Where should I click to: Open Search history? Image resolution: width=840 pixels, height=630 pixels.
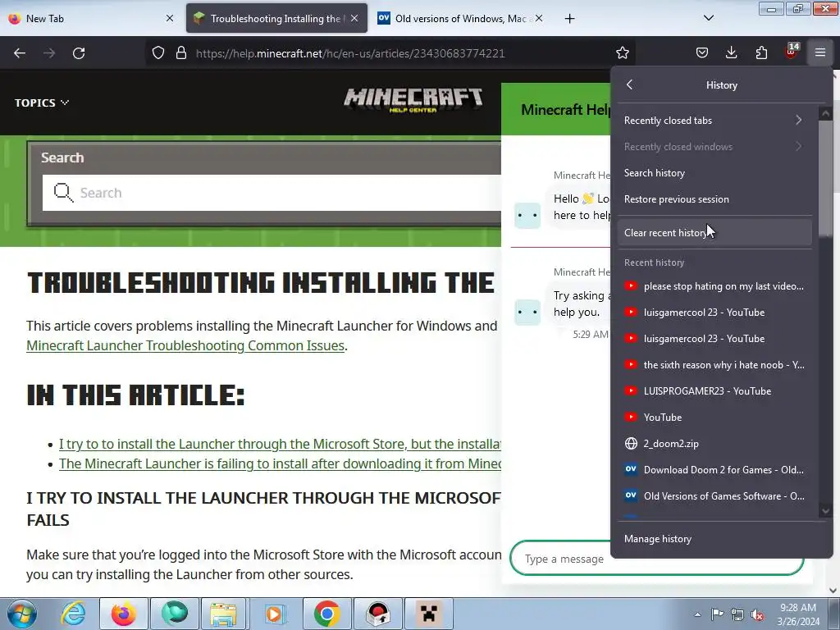(714, 173)
